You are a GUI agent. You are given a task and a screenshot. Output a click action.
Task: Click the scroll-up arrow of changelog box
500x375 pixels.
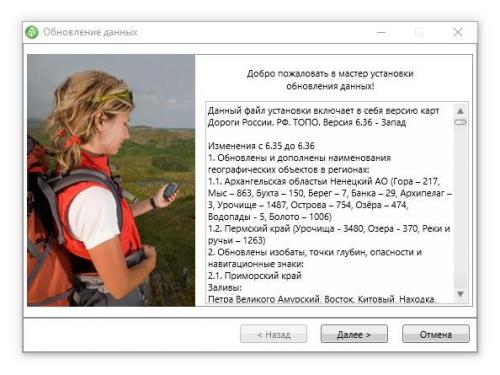click(460, 111)
